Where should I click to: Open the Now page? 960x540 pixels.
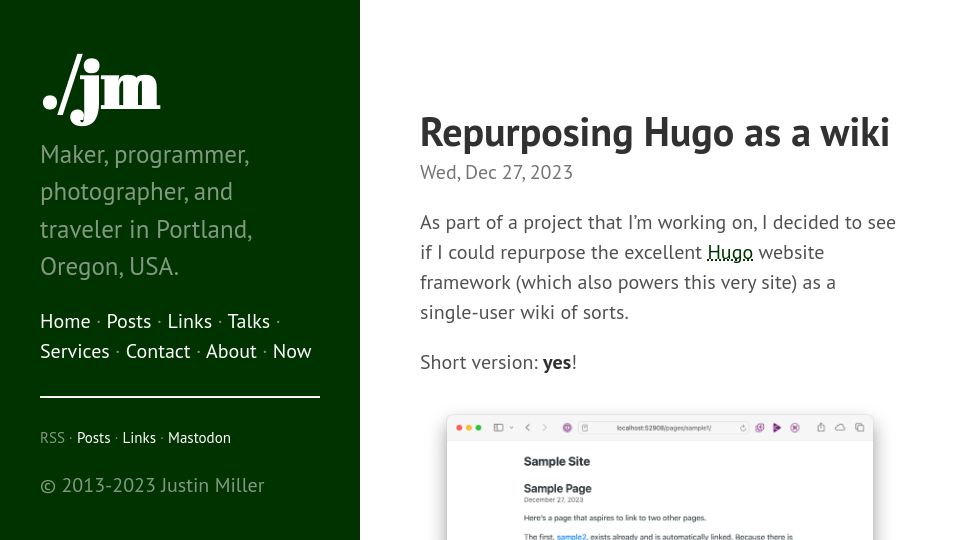[x=292, y=351]
